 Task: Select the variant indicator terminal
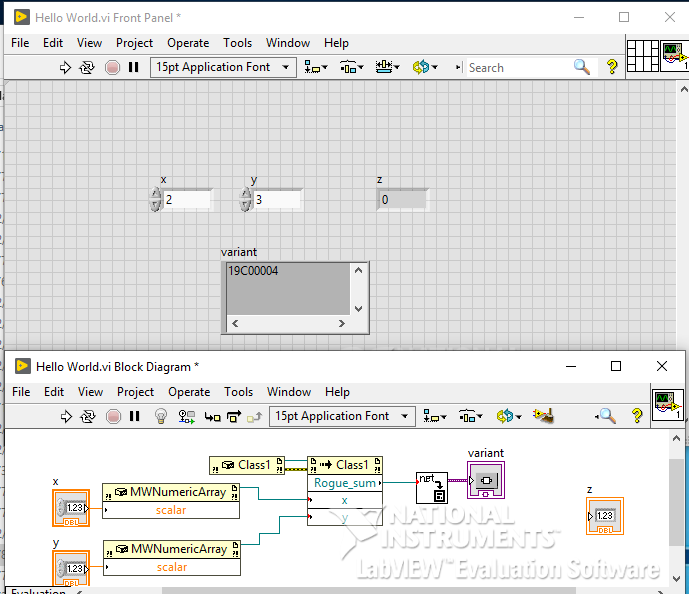point(486,480)
